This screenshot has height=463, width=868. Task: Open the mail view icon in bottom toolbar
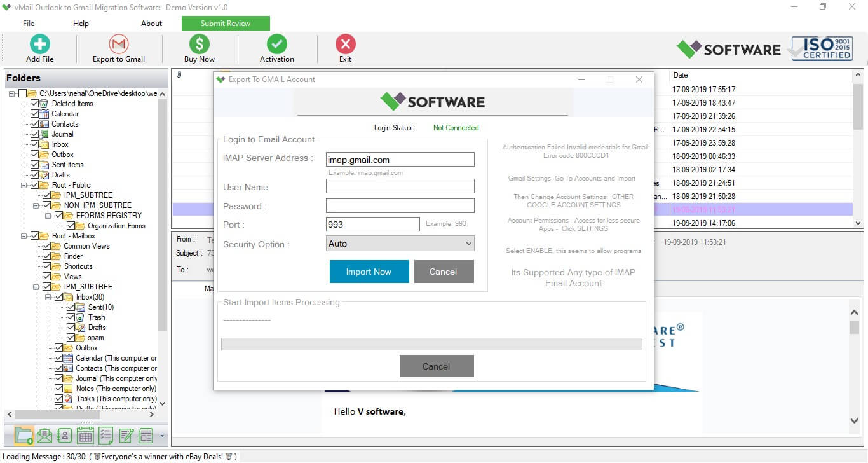click(x=44, y=435)
